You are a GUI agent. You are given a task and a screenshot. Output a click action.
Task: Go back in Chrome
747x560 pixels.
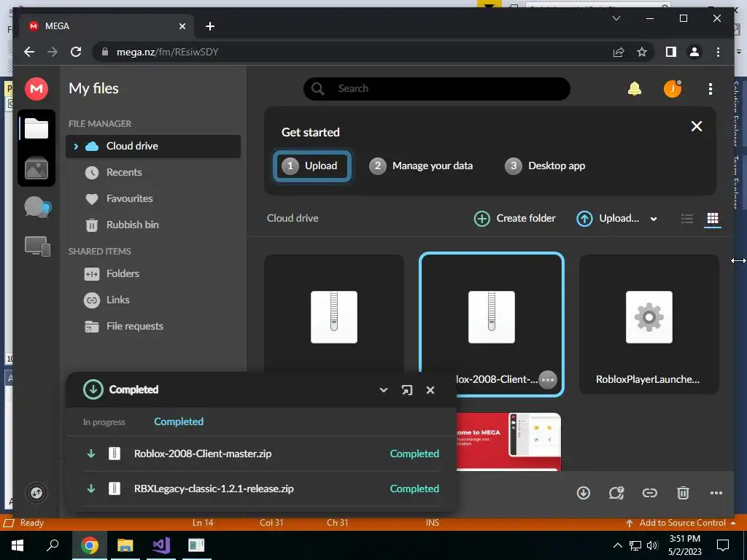[29, 52]
